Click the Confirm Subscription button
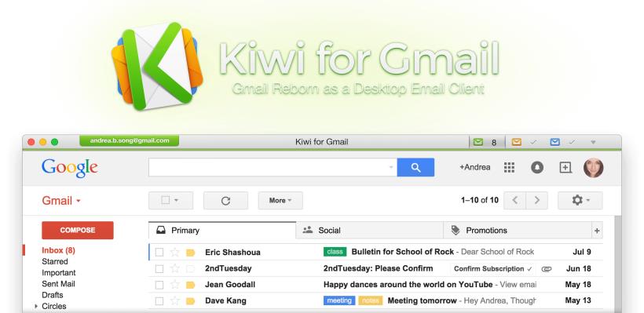The image size is (644, 313). [493, 269]
